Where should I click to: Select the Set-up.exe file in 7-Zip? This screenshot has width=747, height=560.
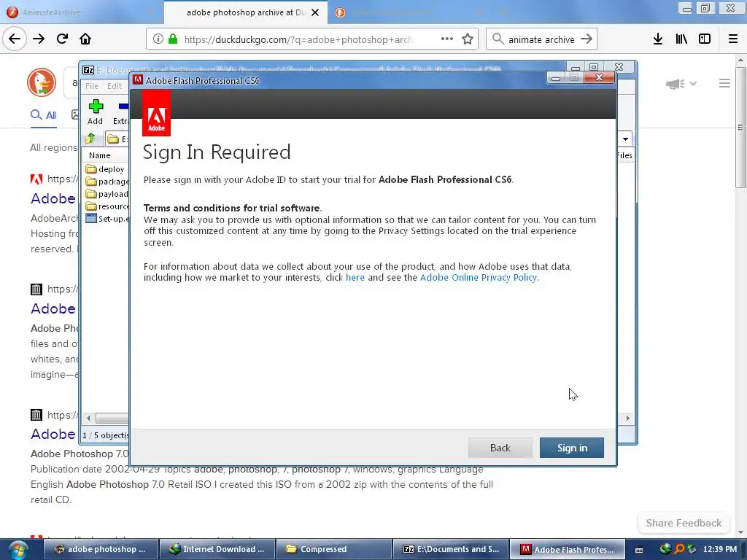pyautogui.click(x=107, y=219)
